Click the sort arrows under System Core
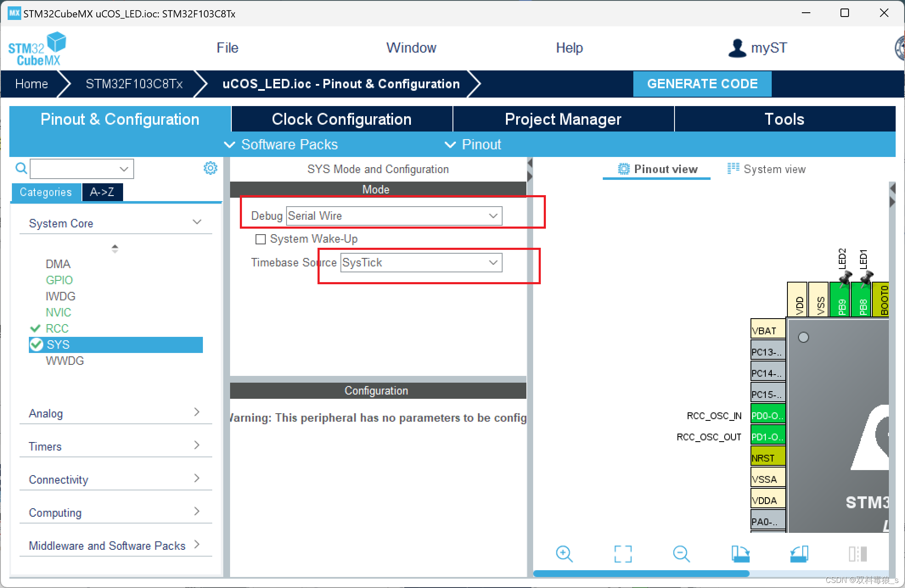 (x=115, y=248)
